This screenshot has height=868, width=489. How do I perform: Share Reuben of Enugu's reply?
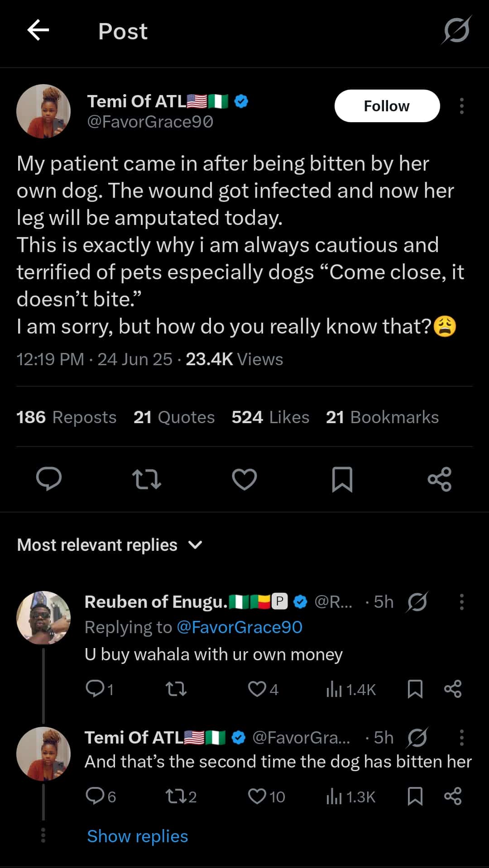[x=453, y=689]
